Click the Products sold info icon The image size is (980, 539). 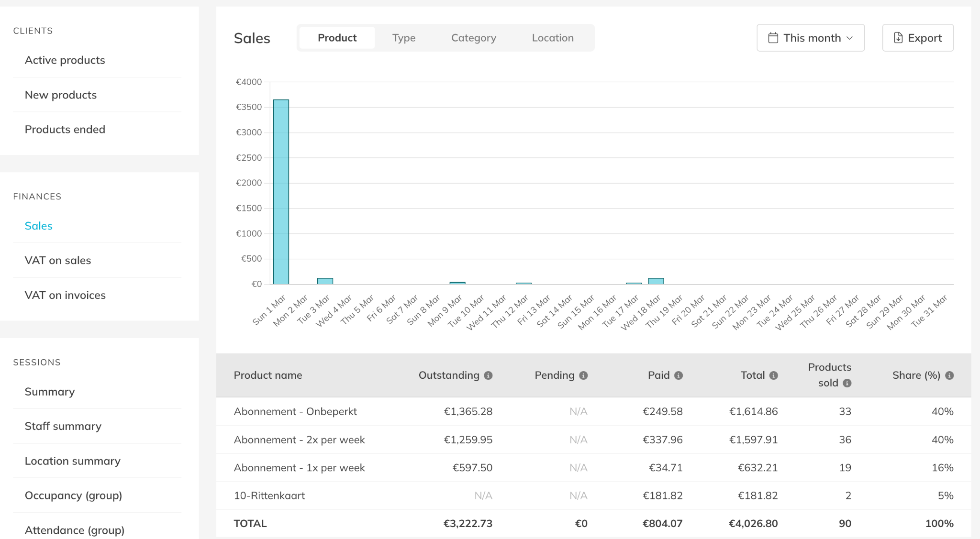pos(847,383)
